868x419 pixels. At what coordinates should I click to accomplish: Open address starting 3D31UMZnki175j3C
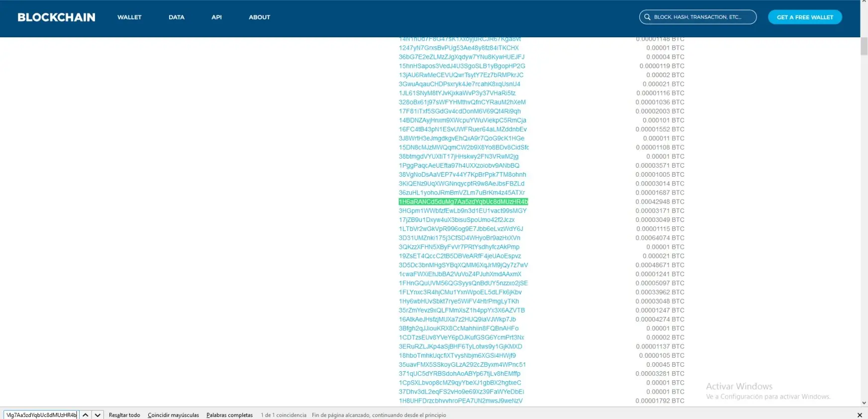[460, 238]
